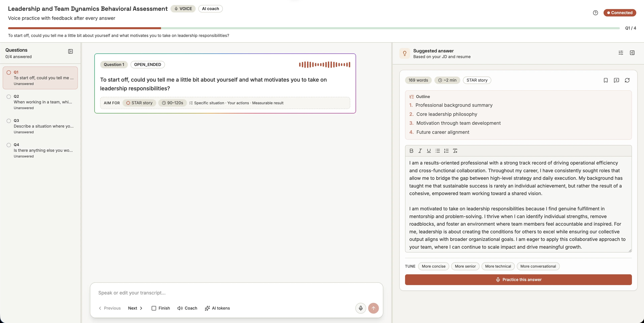Go to the Next question
The image size is (644, 323).
coord(135,308)
